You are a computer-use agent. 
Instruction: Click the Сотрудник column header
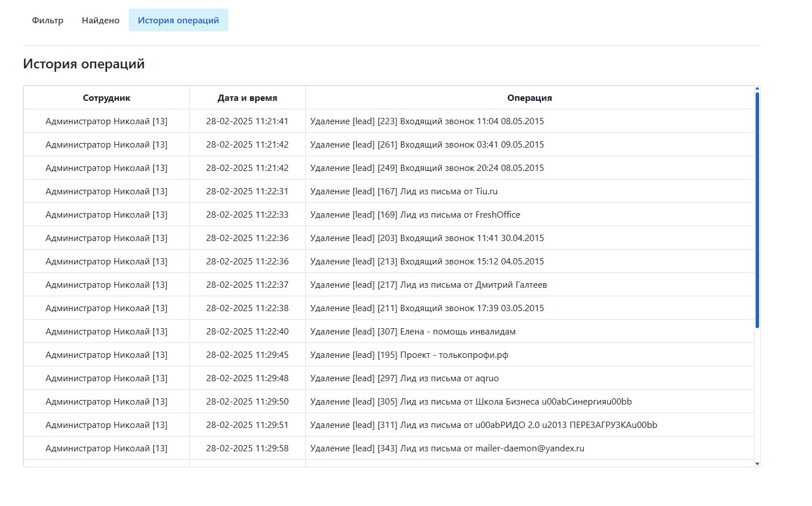pyautogui.click(x=106, y=98)
